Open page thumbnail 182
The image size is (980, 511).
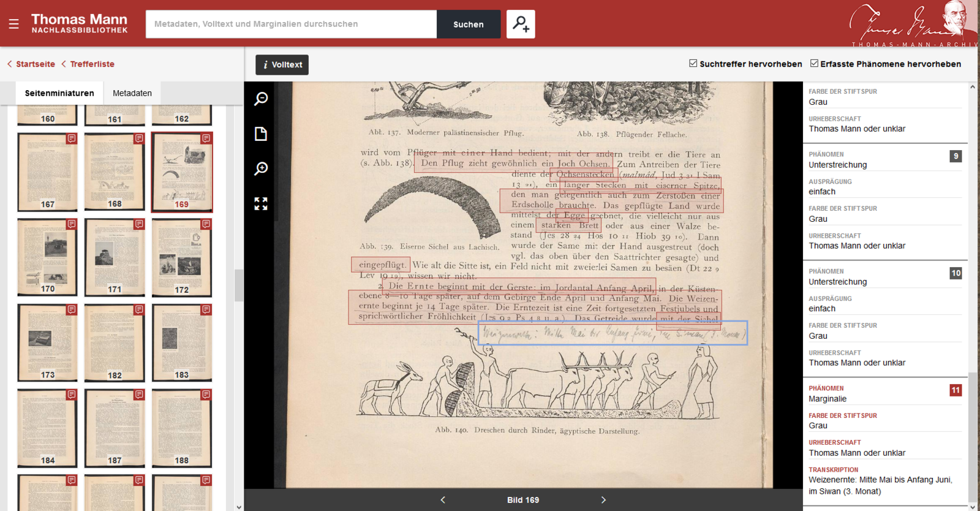pos(115,343)
